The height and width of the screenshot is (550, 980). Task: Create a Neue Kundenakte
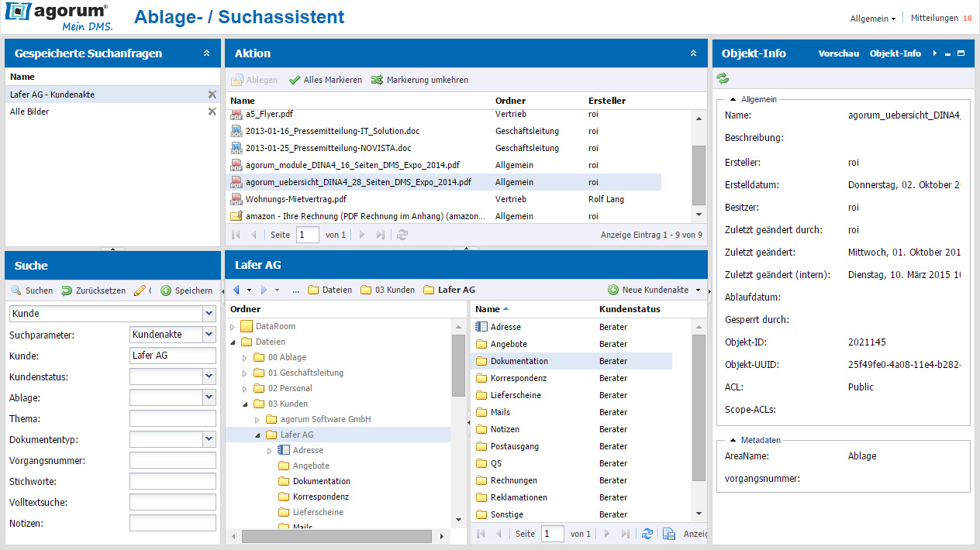(648, 290)
